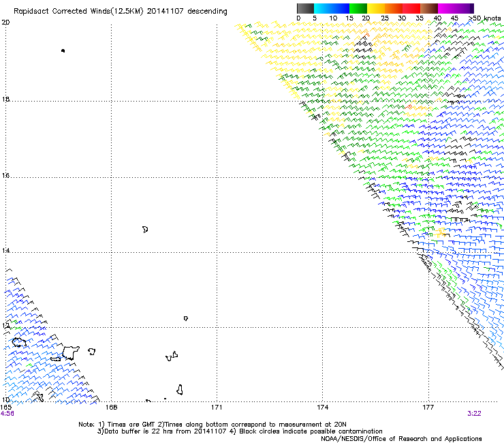Click the cyan-blue 5-15 knots color band
The height and width of the screenshot is (443, 504).
pos(332,8)
